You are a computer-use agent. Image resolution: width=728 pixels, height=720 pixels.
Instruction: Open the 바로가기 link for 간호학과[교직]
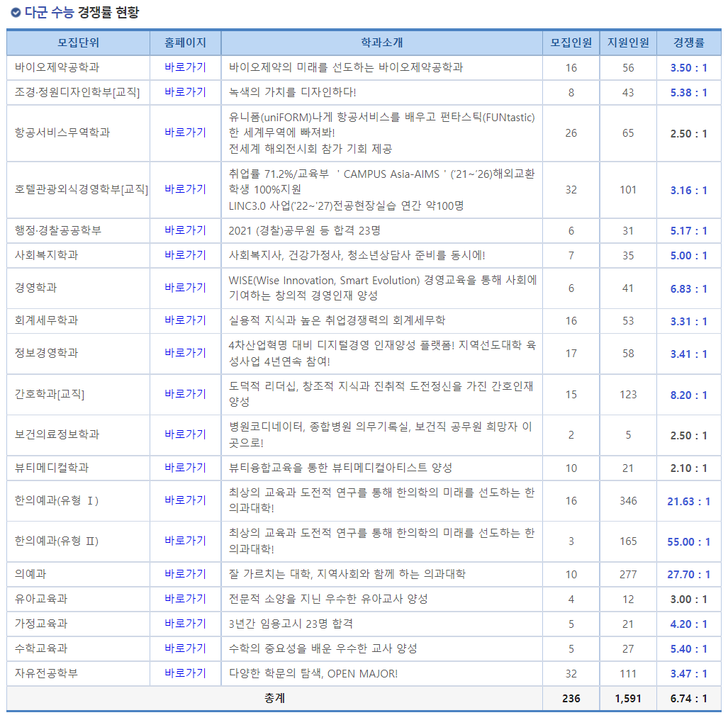(x=186, y=394)
